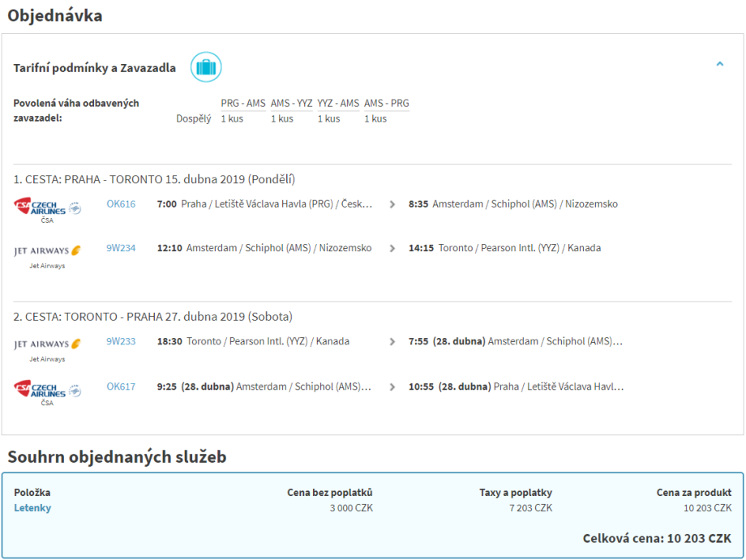Click arrow icon in the OK616 flight row
The height and width of the screenshot is (560, 746).
(392, 205)
